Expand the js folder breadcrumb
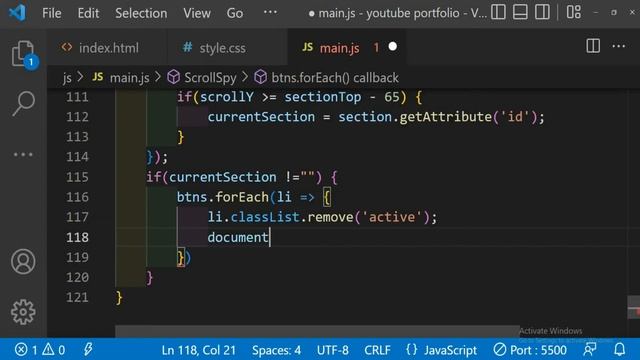The image size is (640, 360). (67, 78)
